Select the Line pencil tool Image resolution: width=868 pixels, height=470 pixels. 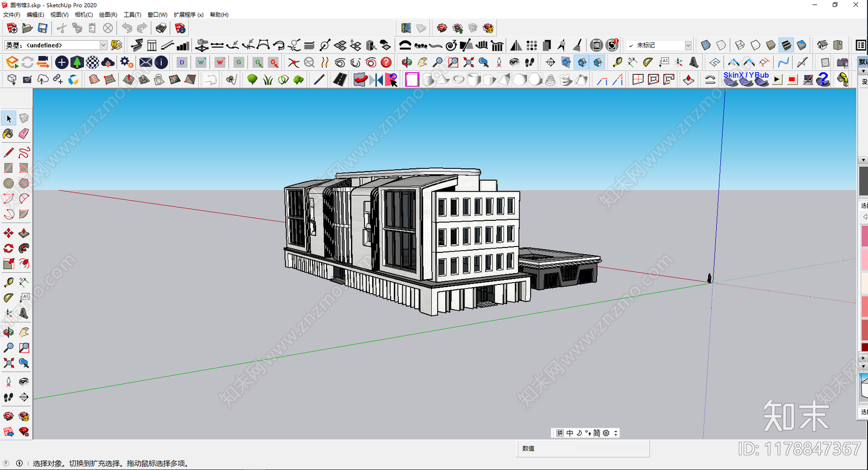[x=9, y=153]
